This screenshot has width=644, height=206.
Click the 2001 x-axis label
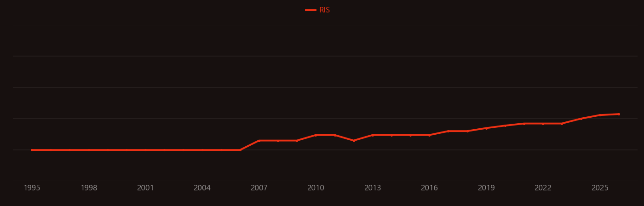[145, 188]
